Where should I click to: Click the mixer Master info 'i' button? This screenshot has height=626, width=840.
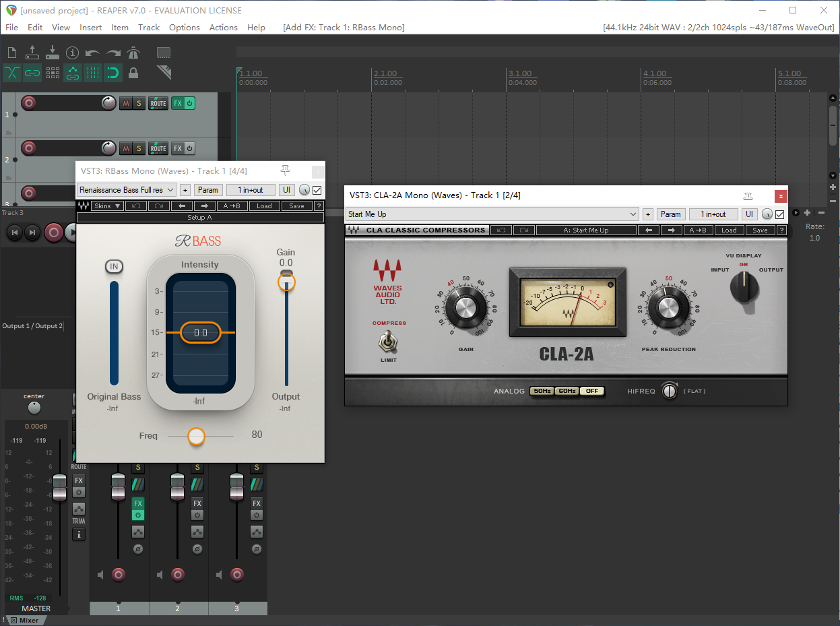tap(79, 534)
